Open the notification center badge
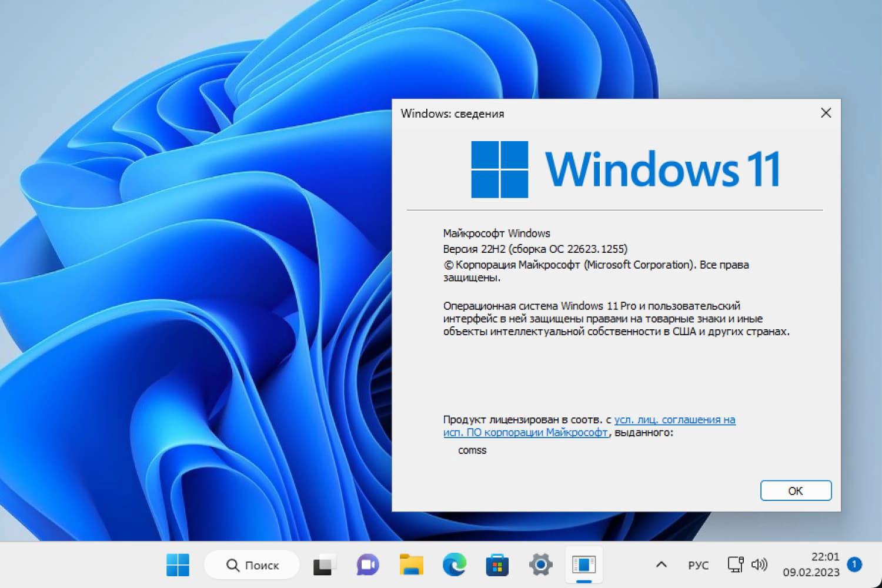The width and height of the screenshot is (882, 588). (x=854, y=564)
